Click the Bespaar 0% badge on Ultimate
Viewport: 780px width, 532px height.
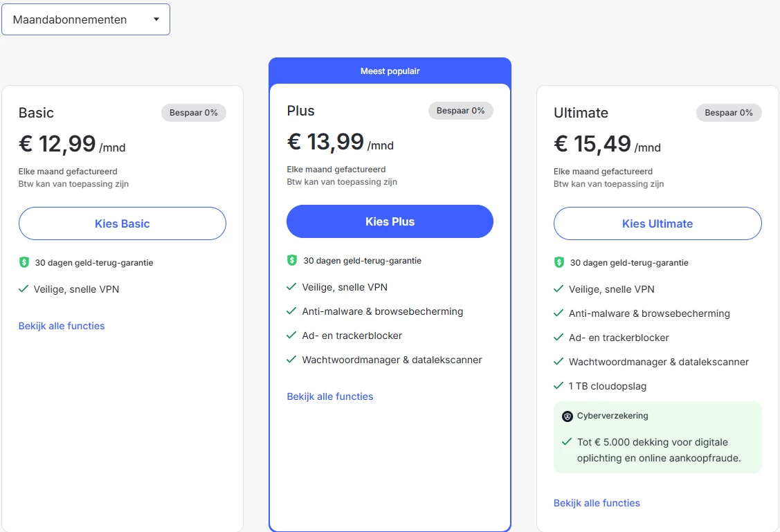tap(729, 113)
